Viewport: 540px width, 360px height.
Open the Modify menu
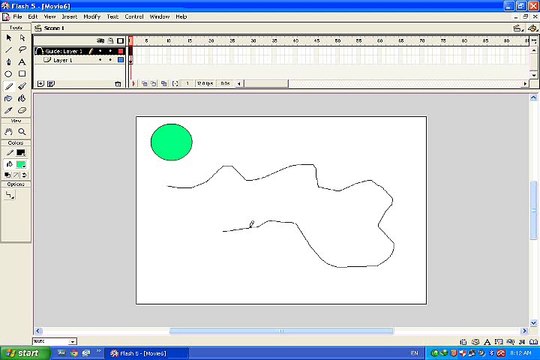click(92, 17)
